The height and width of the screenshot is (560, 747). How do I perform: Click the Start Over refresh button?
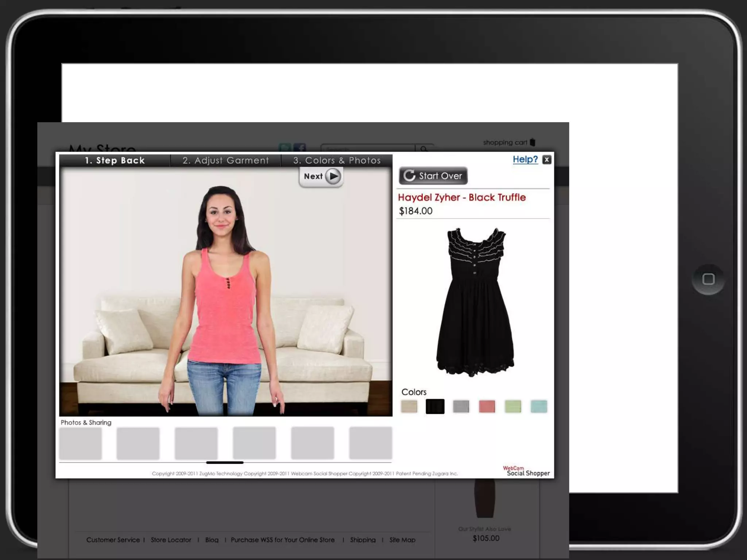click(433, 176)
